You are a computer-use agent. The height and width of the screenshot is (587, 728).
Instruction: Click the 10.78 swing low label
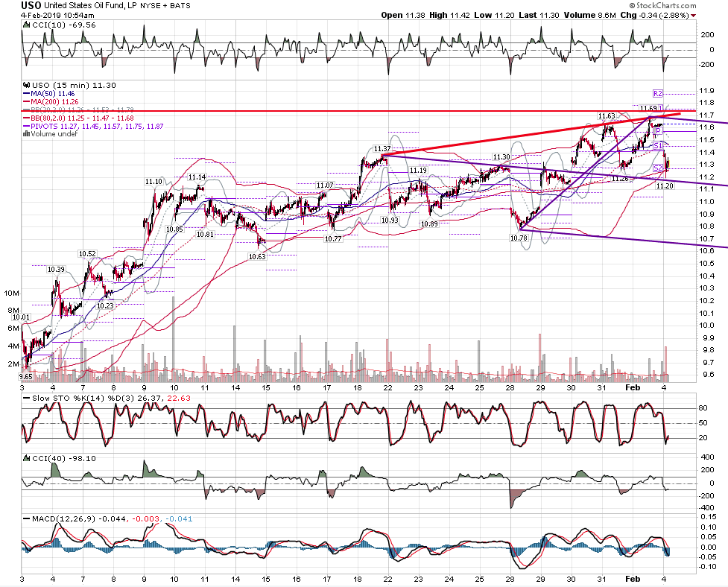click(x=519, y=238)
